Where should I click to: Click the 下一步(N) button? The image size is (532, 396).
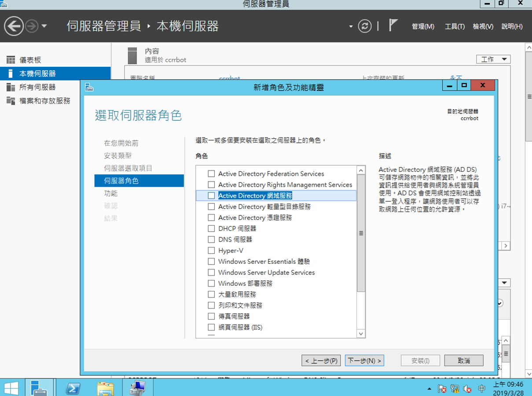pyautogui.click(x=364, y=361)
